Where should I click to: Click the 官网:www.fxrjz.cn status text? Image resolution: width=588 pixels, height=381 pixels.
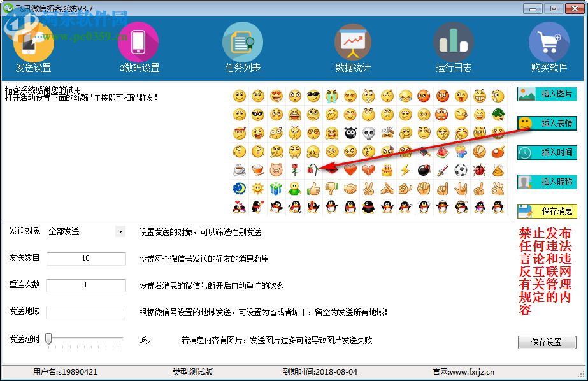463,371
